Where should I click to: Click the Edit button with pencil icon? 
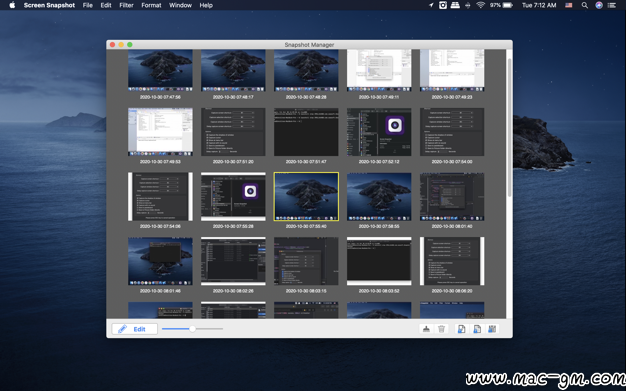[x=135, y=329]
